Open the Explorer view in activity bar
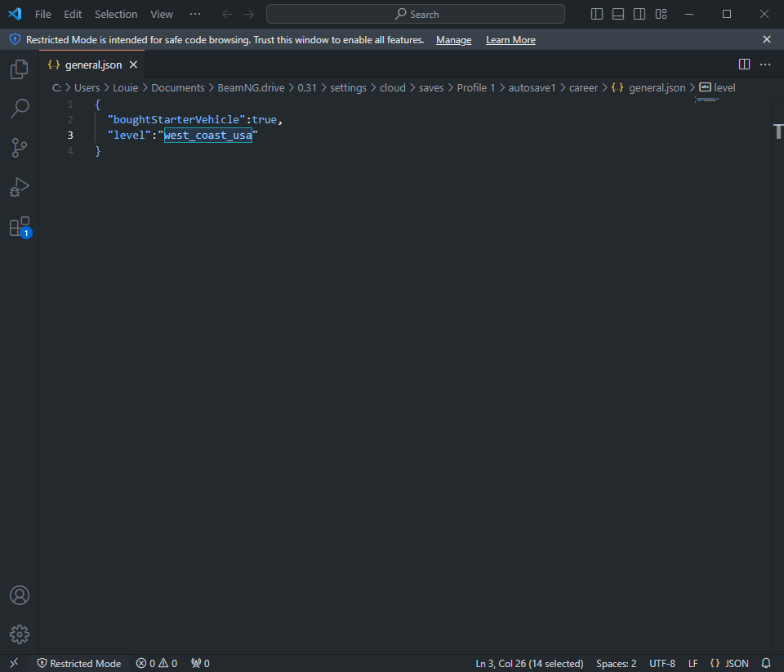Screen dimensions: 784x672 19,69
